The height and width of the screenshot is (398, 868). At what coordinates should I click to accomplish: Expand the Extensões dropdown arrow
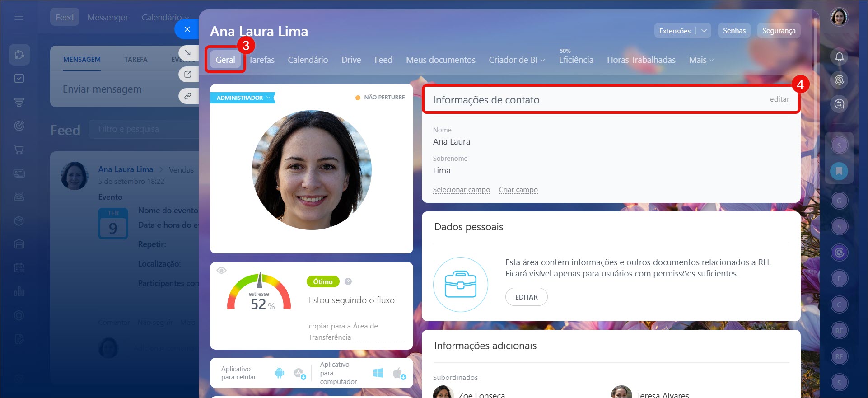tap(704, 31)
